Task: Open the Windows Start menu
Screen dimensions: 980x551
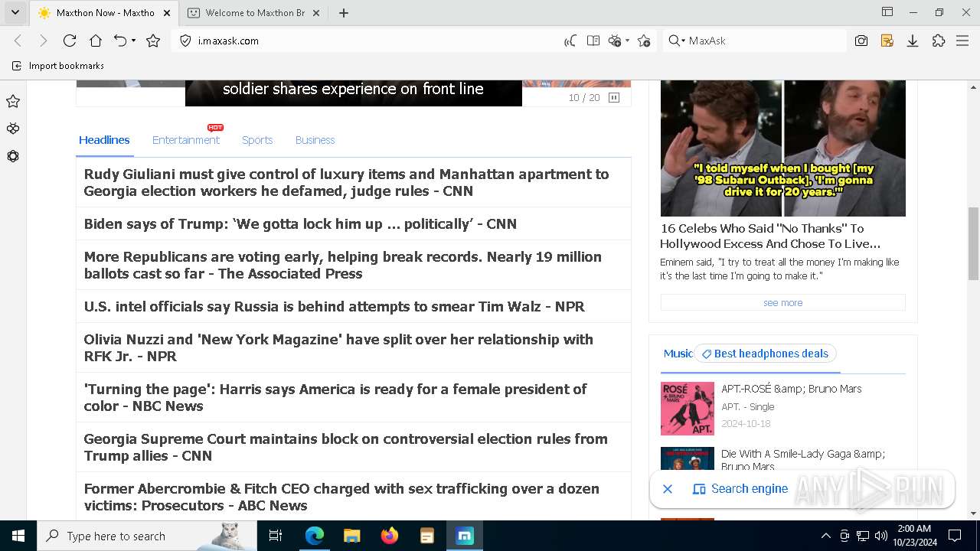Action: 18,536
